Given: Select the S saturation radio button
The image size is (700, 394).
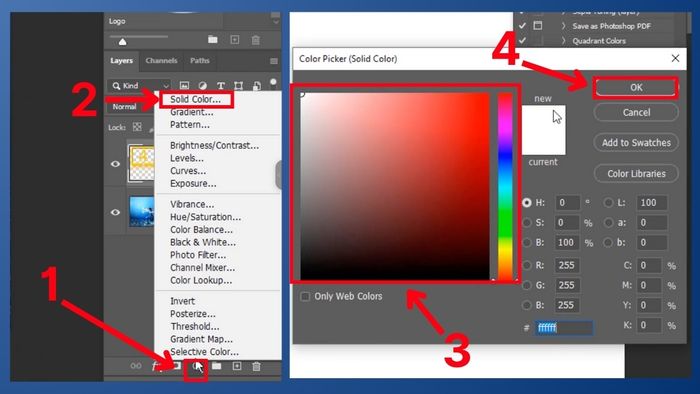Looking at the screenshot, I should tap(527, 222).
